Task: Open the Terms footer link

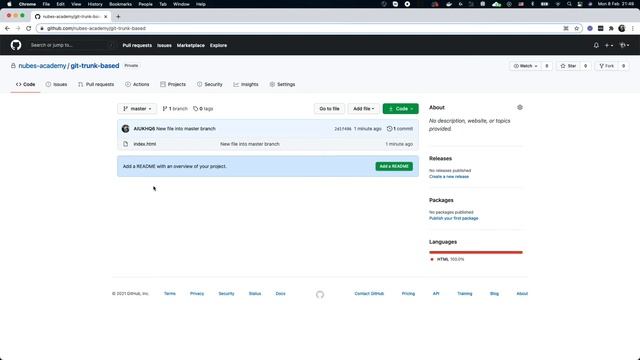Action: (x=169, y=293)
